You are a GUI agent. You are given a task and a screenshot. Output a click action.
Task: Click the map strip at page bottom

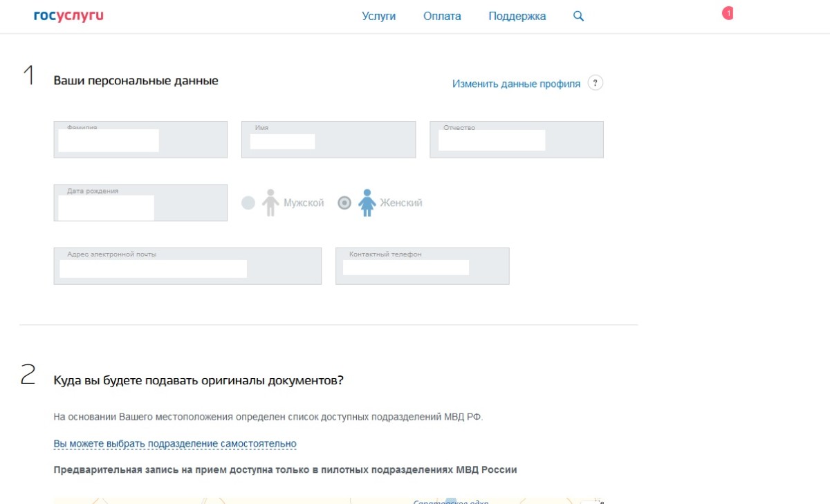(x=329, y=500)
